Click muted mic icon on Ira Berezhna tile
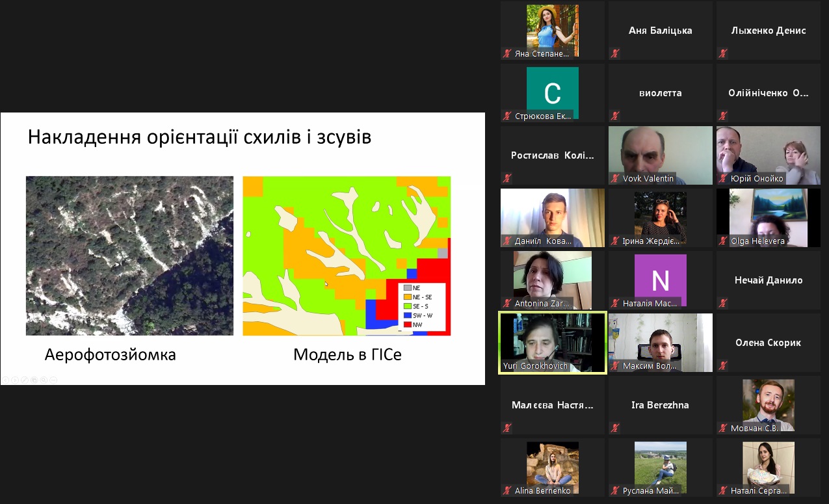The width and height of the screenshot is (829, 504). point(614,428)
